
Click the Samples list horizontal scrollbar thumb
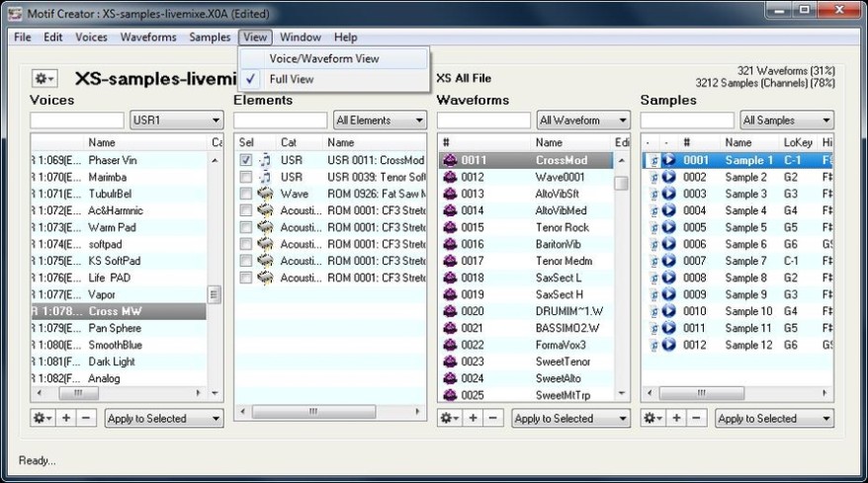click(x=702, y=393)
